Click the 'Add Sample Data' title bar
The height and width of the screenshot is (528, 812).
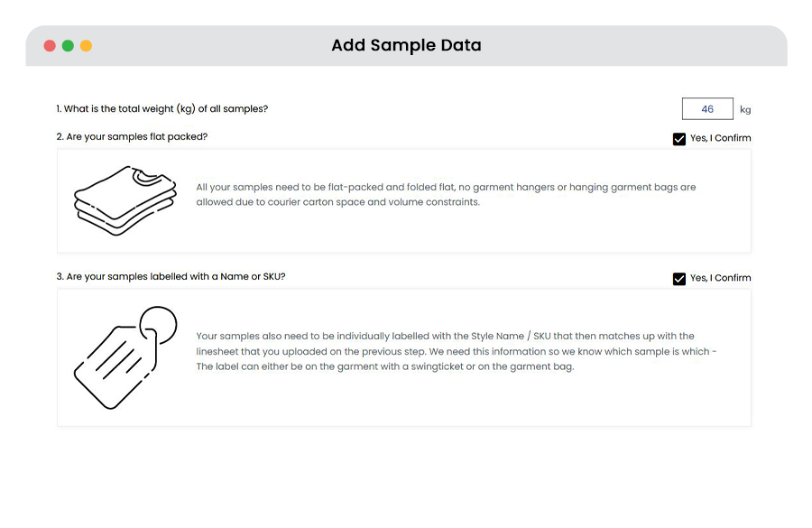click(x=406, y=44)
